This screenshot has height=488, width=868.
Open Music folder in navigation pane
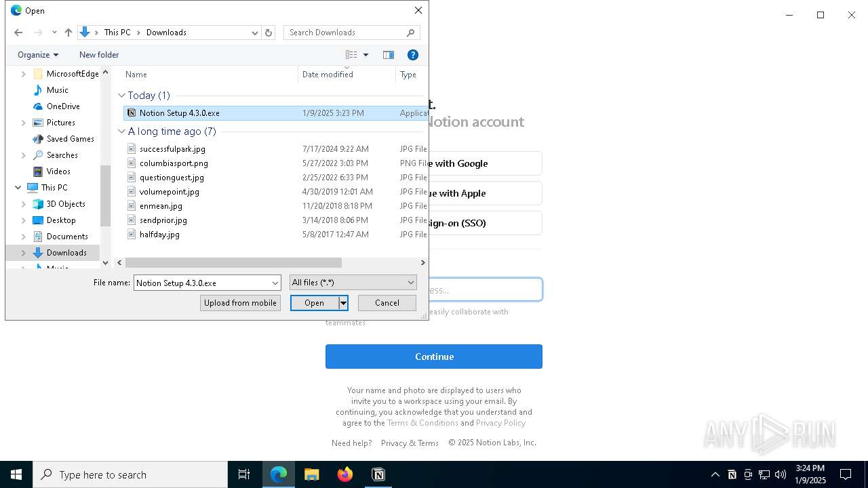[x=58, y=90]
